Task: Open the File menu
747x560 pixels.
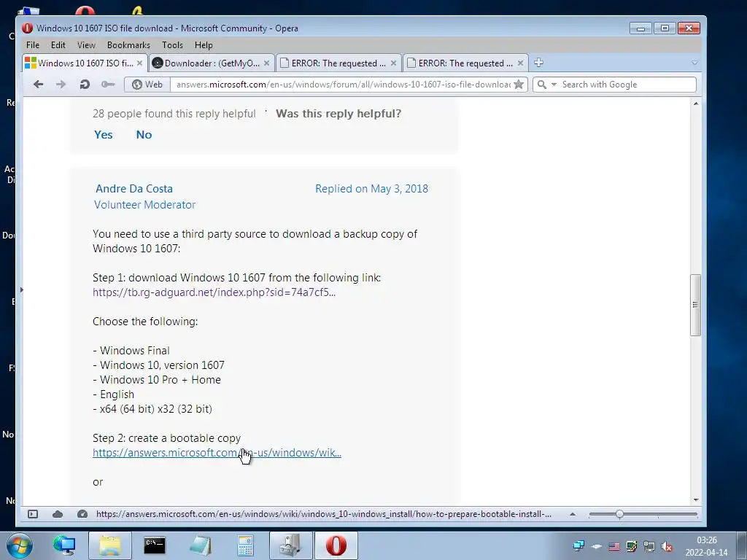Action: pos(33,44)
